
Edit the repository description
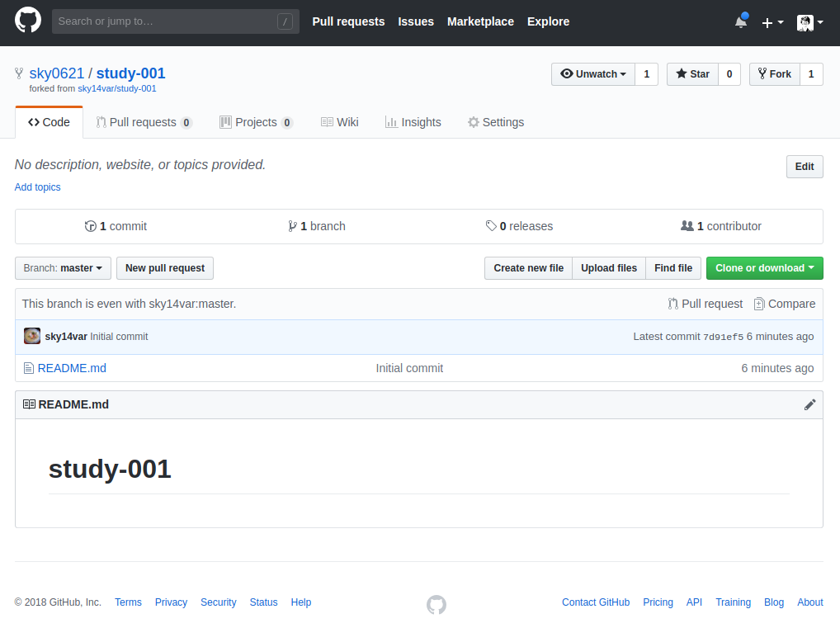pos(805,167)
